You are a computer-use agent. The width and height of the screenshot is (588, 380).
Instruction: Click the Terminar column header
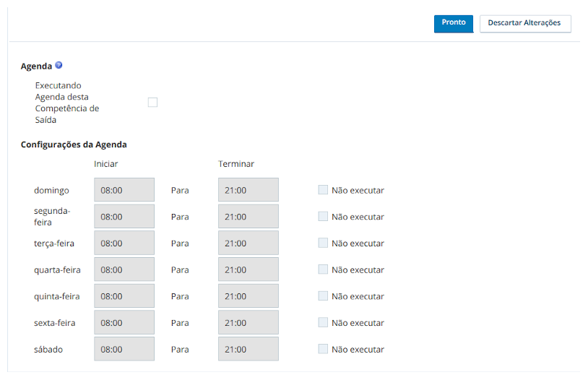pyautogui.click(x=236, y=164)
